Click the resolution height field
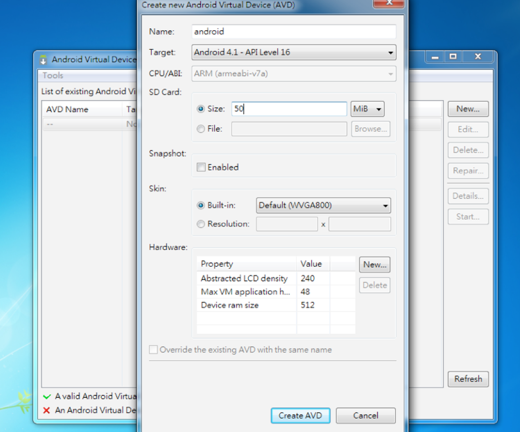Screen dimensions: 520x432 click(360, 224)
